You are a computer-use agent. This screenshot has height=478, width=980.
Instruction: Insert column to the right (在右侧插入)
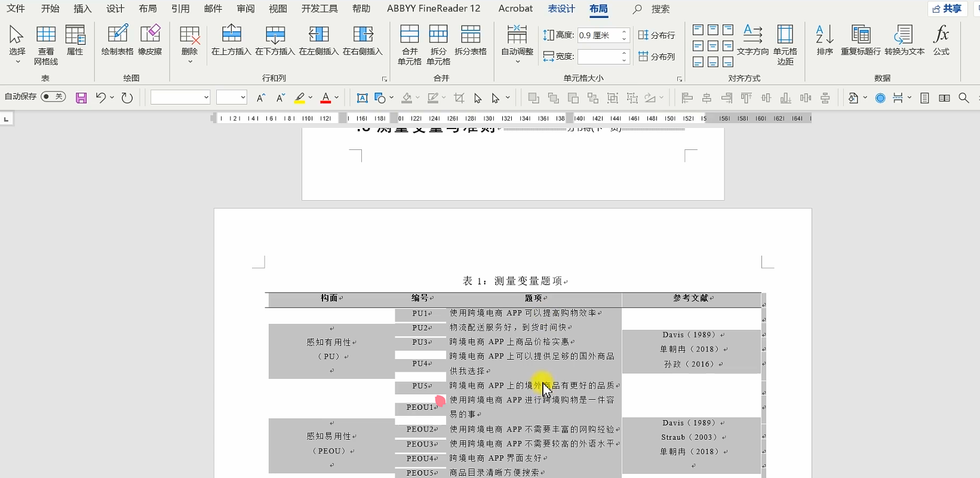click(x=362, y=41)
